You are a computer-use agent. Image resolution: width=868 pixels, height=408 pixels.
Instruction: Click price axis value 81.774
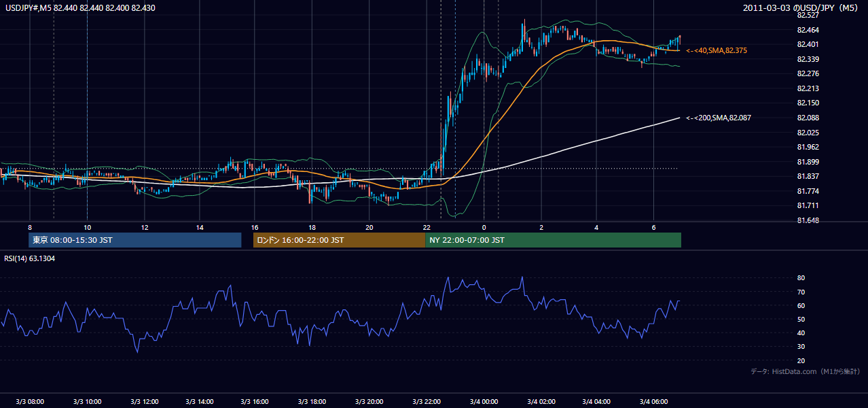click(x=808, y=191)
